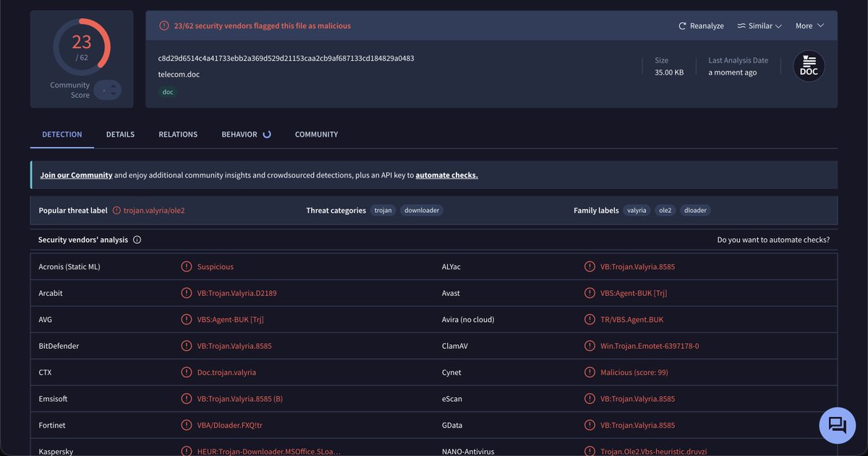Click ClamAV's Win.Trojan.Emotet-6397178-0 result
Screen dimensions: 868x456
point(650,346)
